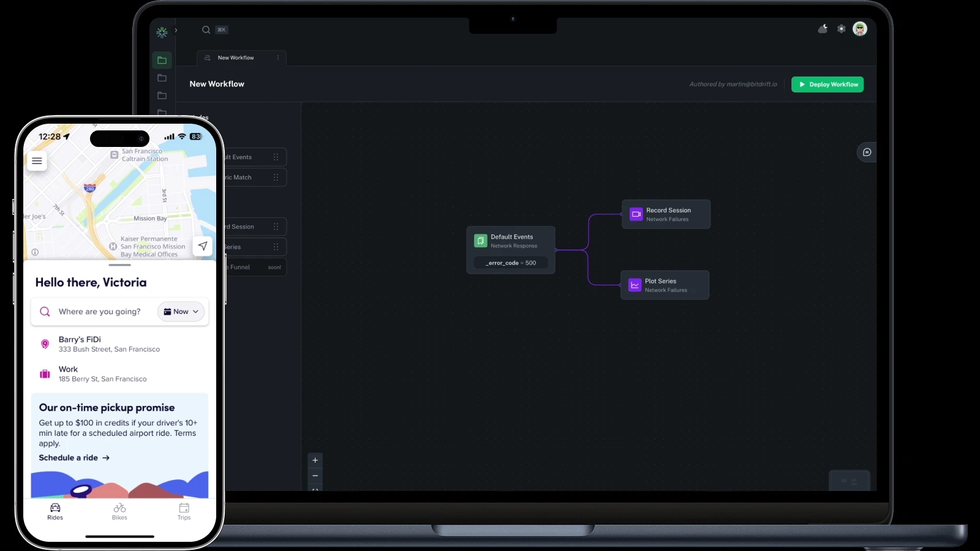Select the highlighted green folder sidebar icon
The width and height of the screenshot is (980, 551).
click(x=162, y=60)
